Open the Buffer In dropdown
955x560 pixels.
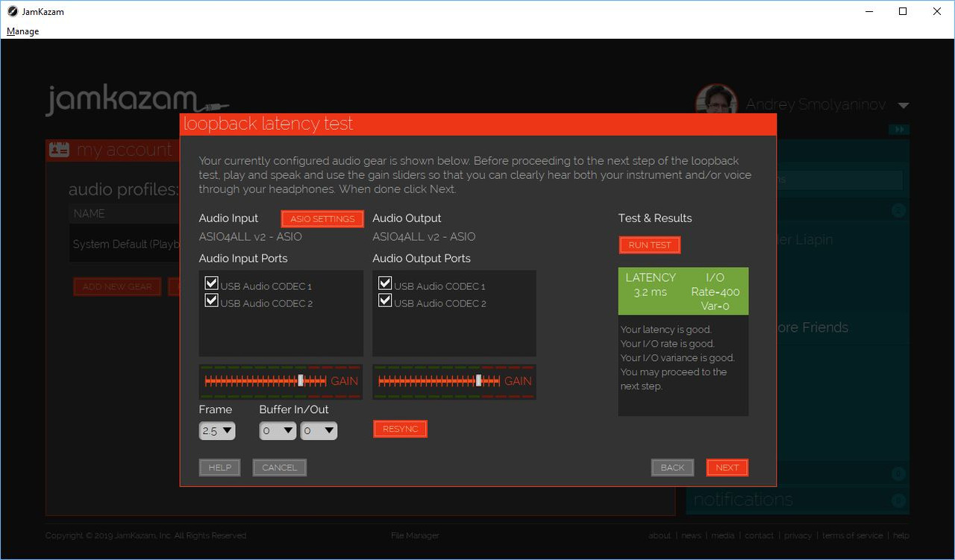(x=278, y=431)
